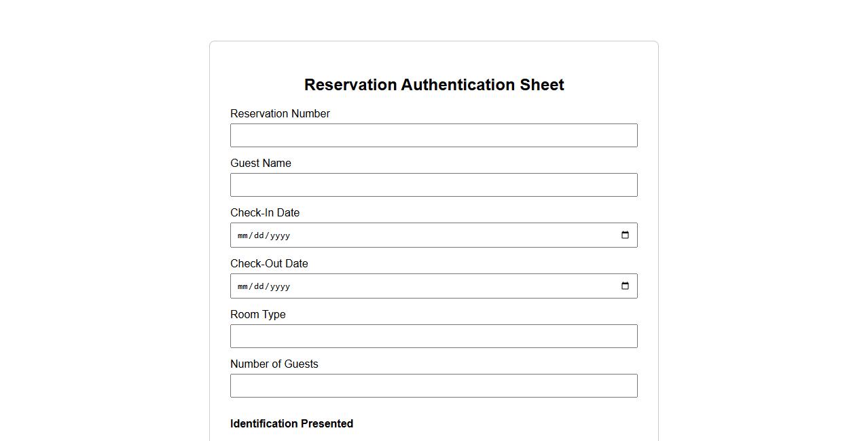Screen dimensions: 868x441
Task: Click the Room Type label
Action: [x=258, y=315]
